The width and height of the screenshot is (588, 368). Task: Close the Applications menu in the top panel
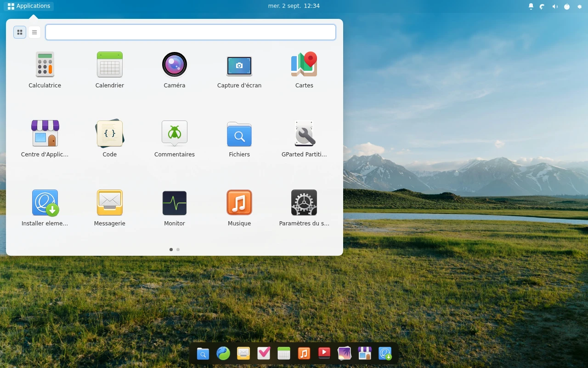point(28,6)
